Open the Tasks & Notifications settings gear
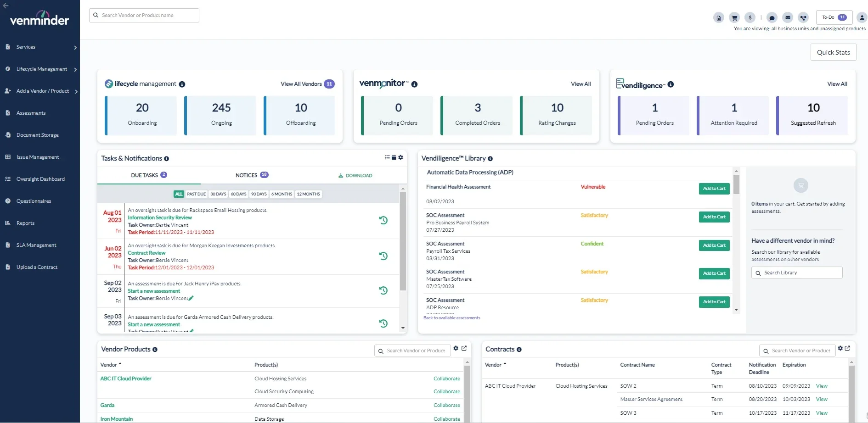This screenshot has height=423, width=868. 400,157
